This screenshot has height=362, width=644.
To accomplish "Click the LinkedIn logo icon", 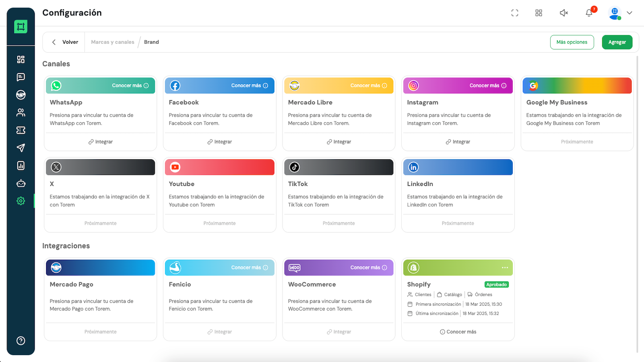I will coord(413,167).
